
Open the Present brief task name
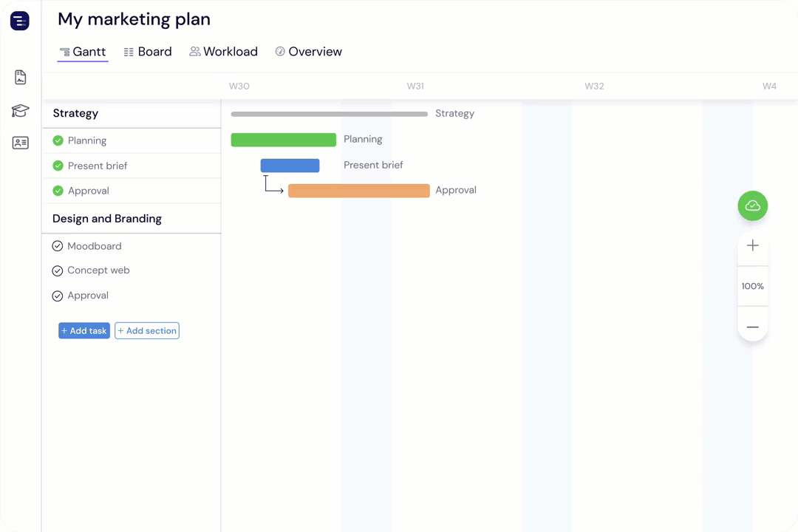98,166
